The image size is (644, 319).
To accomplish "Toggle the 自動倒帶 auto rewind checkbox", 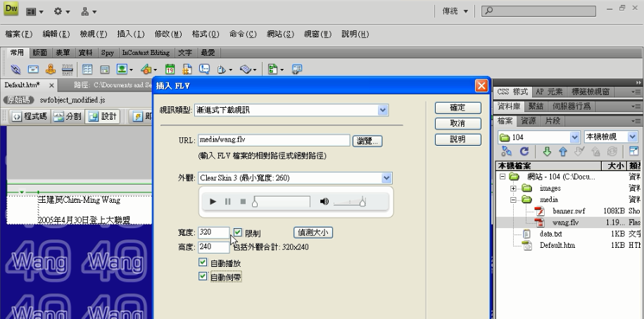I will [x=203, y=276].
